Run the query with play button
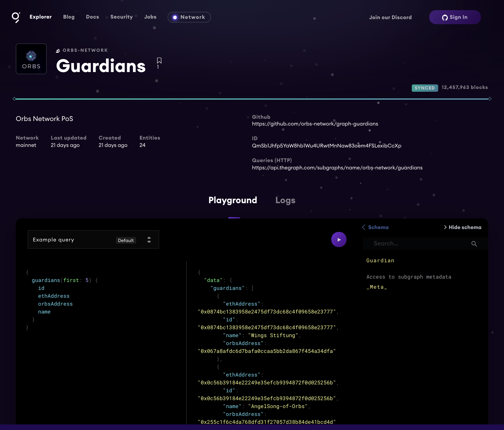The height and width of the screenshot is (430, 504). (339, 239)
